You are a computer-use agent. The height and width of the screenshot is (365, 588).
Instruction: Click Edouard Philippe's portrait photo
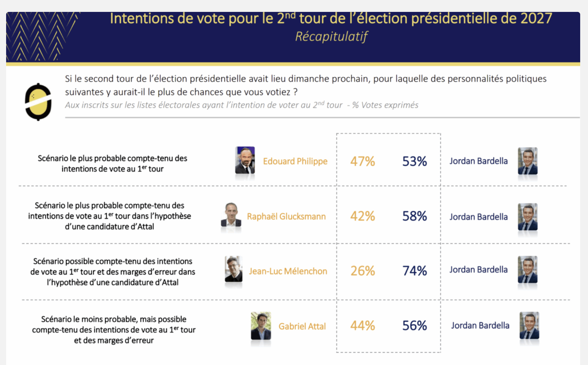[x=245, y=160]
